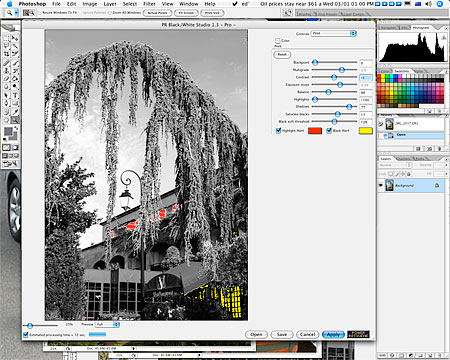Image resolution: width=450 pixels, height=360 pixels.
Task: Click the lock icon on Background layer
Action: 437,185
